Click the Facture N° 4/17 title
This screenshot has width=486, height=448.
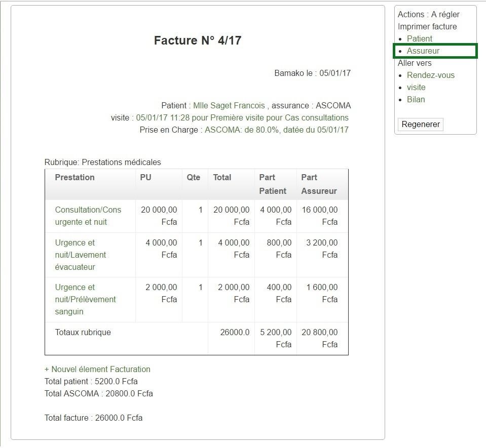(x=198, y=40)
